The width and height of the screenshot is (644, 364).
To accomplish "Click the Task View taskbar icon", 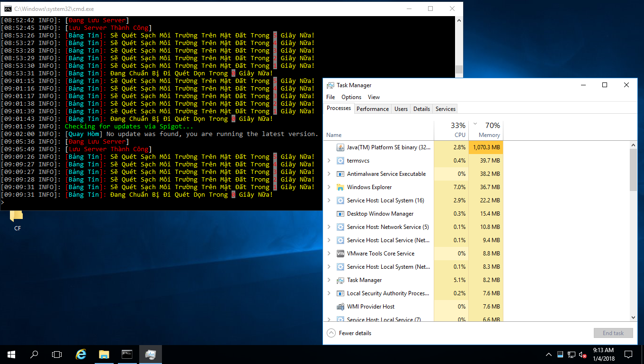I will point(57,354).
